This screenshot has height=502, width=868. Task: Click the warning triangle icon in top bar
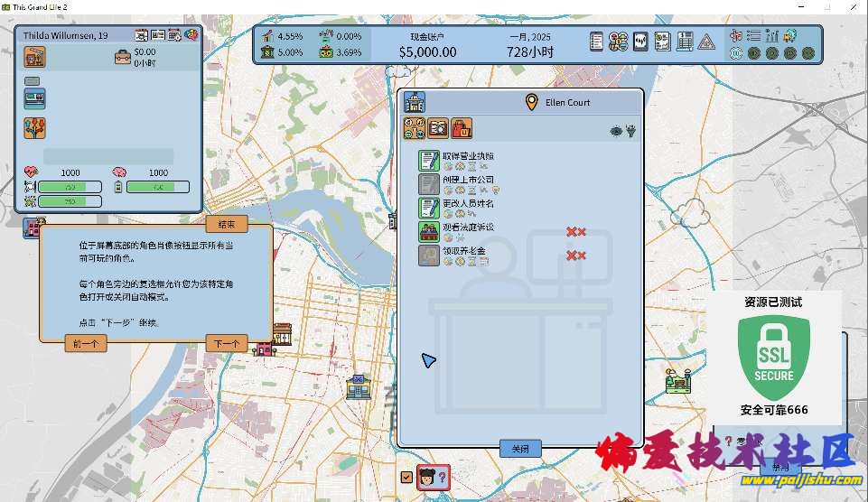706,42
